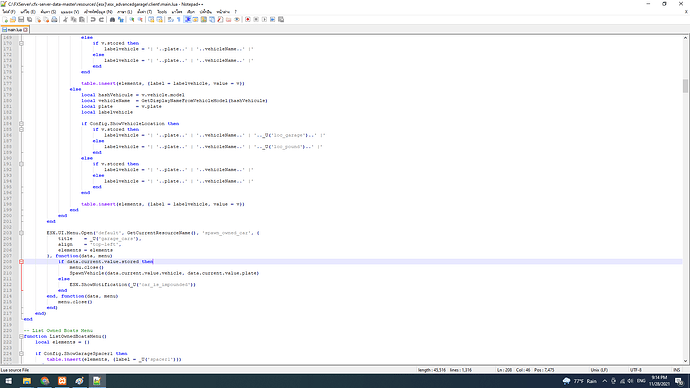Click the Save recorded macro icon
690x388 pixels.
(281, 19)
